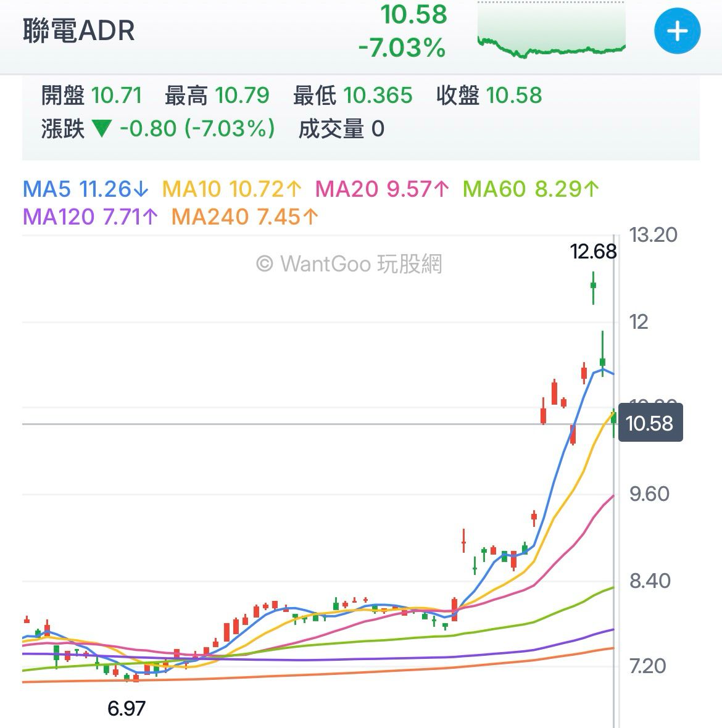Tap the 最高 10.79 high value
The width and height of the screenshot is (722, 728).
[217, 96]
